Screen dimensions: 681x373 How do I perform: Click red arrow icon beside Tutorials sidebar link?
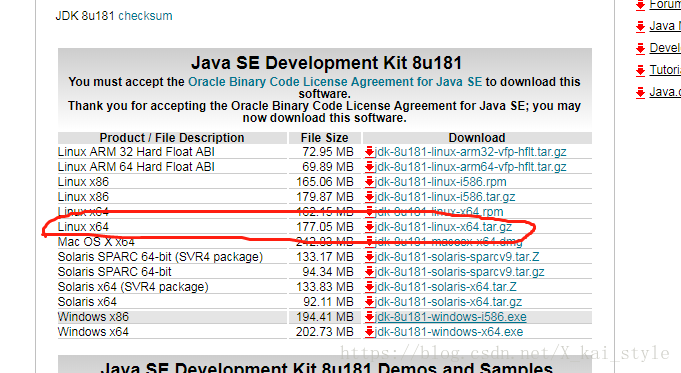(640, 70)
